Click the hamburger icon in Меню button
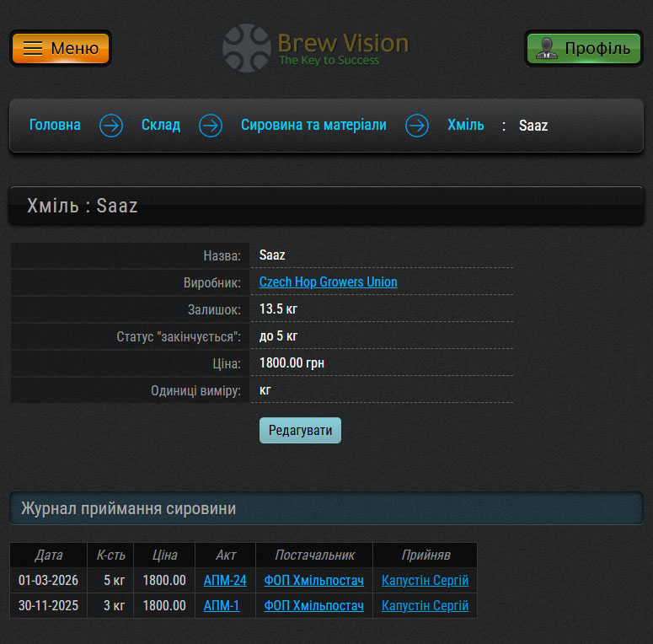Screen dimensions: 653x644 point(33,48)
